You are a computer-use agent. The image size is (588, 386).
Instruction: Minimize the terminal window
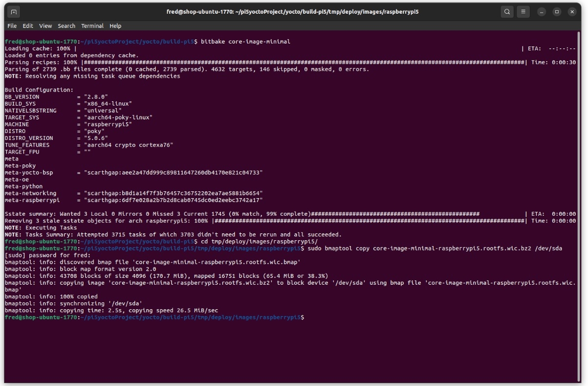pos(541,11)
